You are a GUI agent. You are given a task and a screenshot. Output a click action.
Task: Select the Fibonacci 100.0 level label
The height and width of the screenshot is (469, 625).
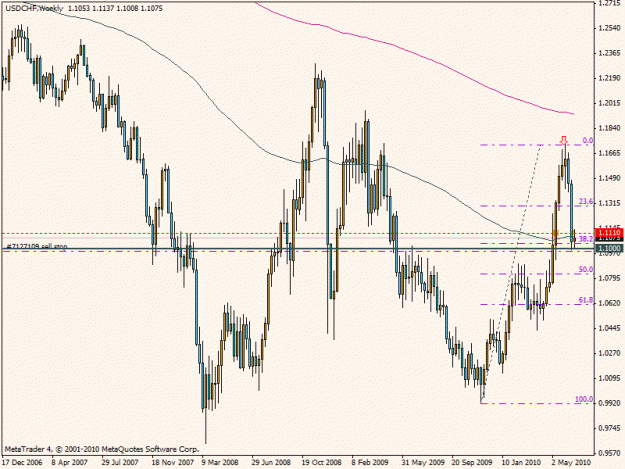(x=584, y=399)
